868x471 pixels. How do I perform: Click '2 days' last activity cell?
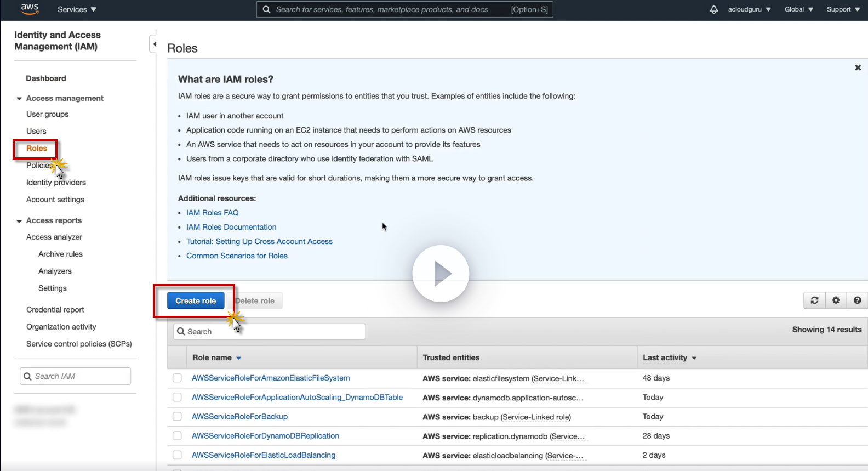(654, 455)
